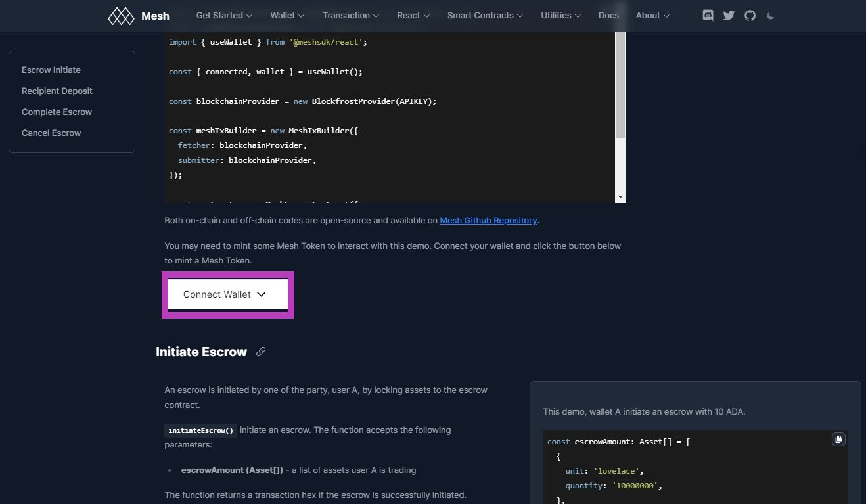
Task: Jump to Escrow Initiate section
Action: (x=51, y=70)
